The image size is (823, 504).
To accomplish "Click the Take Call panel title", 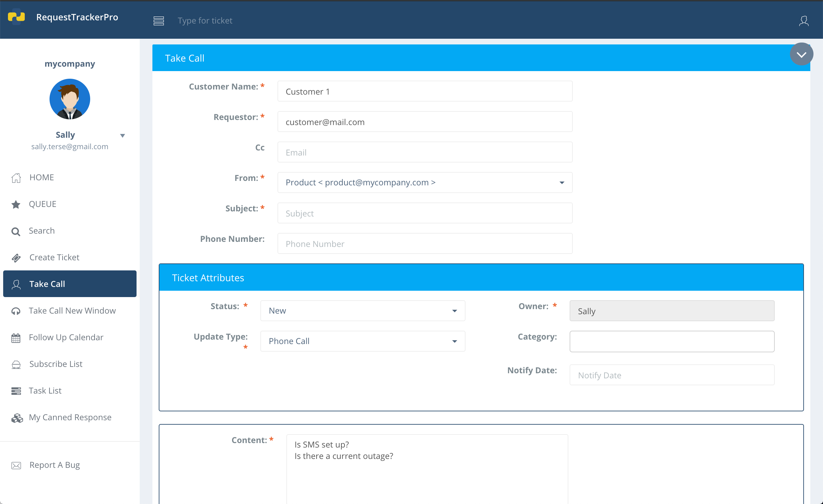I will (x=185, y=58).
